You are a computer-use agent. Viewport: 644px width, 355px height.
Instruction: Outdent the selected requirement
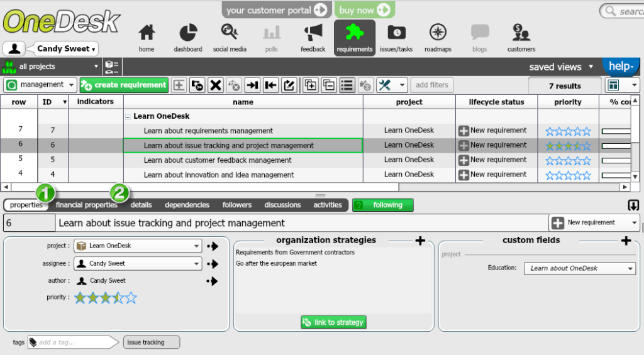pyautogui.click(x=270, y=85)
